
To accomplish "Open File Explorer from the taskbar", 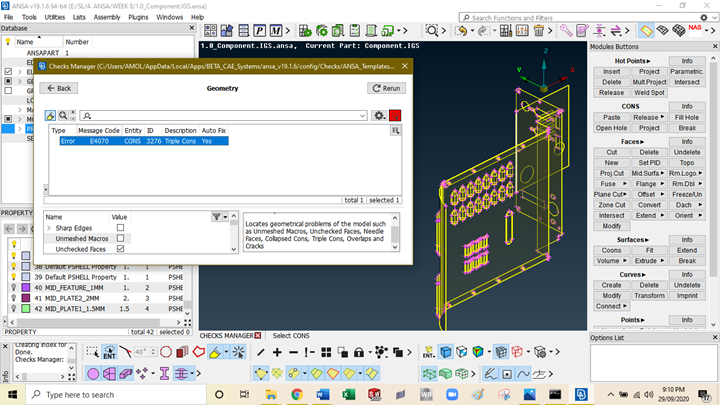I will pos(271,394).
